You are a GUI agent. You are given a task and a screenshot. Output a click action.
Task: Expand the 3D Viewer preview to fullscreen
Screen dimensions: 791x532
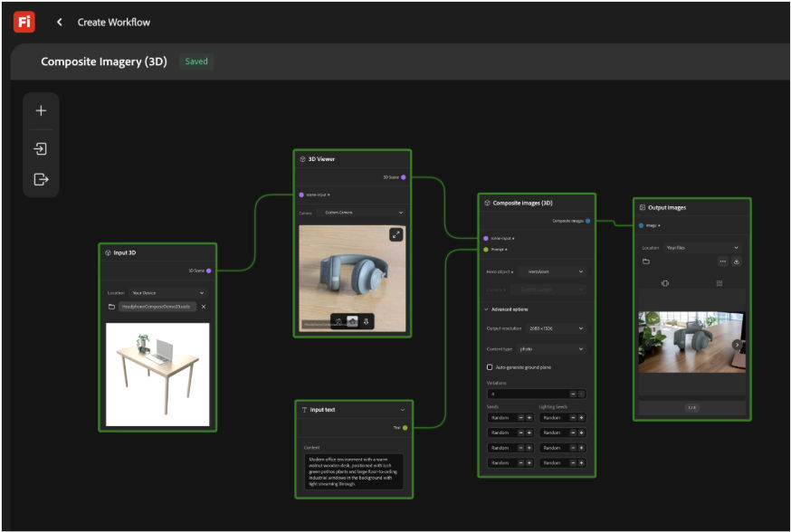(x=396, y=234)
